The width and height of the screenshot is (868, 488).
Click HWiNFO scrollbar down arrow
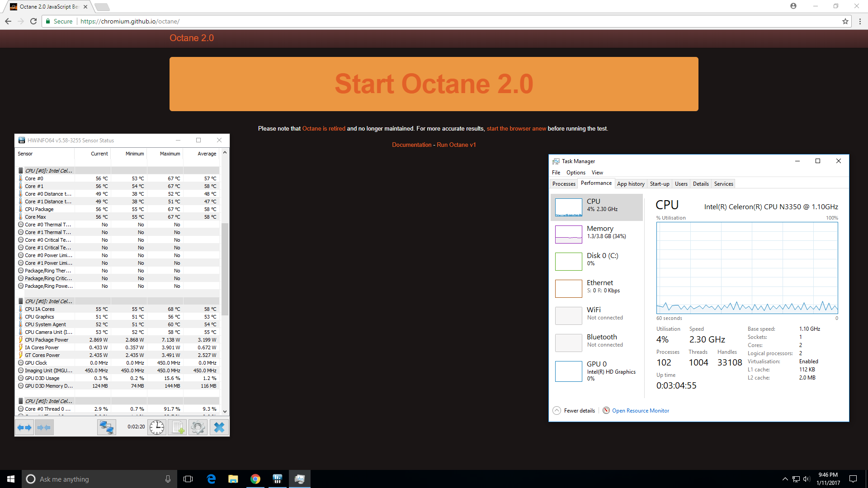coord(225,412)
